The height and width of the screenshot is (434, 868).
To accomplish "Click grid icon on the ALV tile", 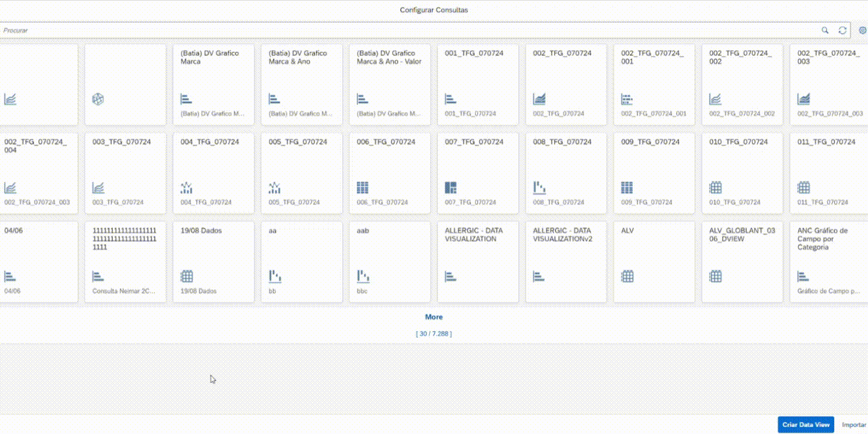I will [627, 276].
